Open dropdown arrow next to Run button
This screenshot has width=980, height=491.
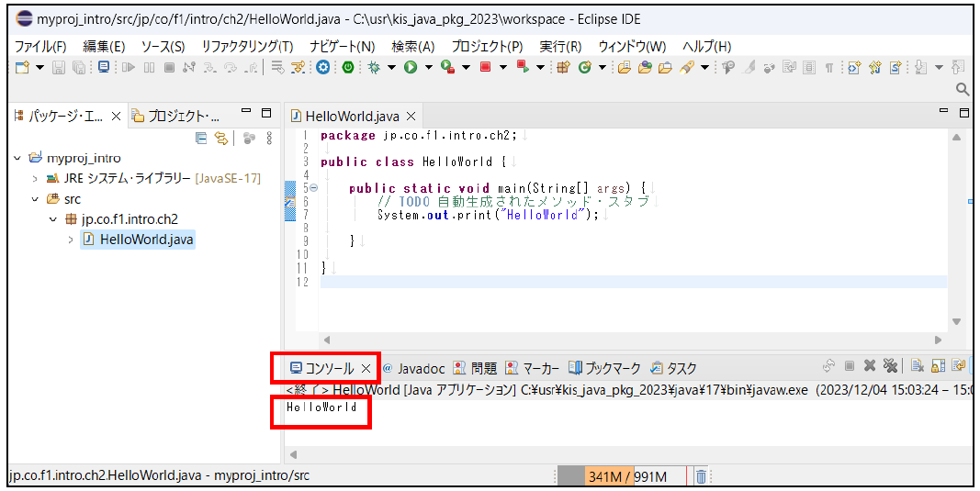(x=427, y=67)
